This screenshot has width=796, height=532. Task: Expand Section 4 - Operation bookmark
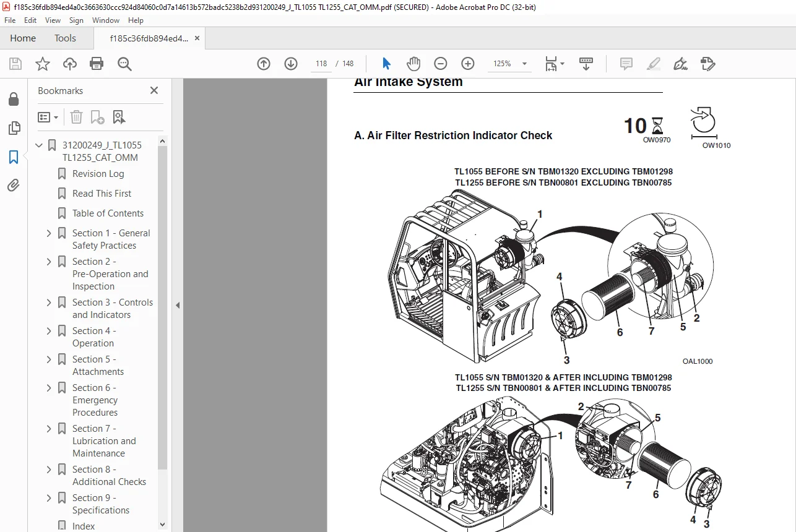pos(49,331)
